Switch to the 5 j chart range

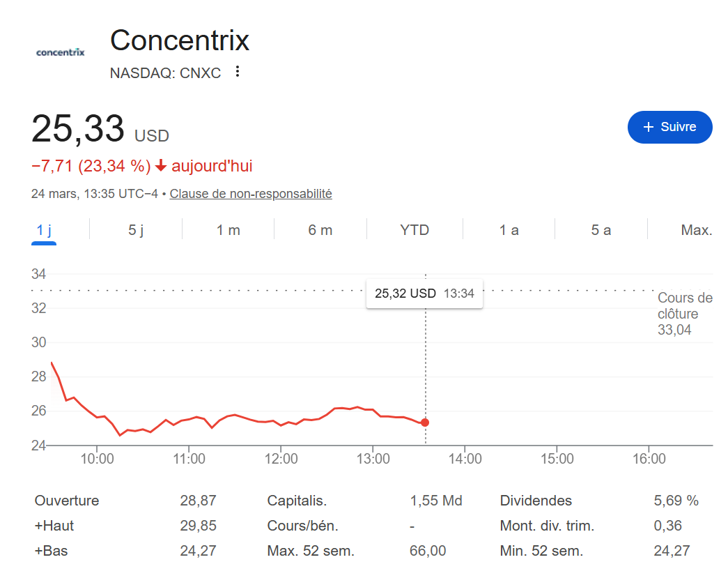point(136,230)
